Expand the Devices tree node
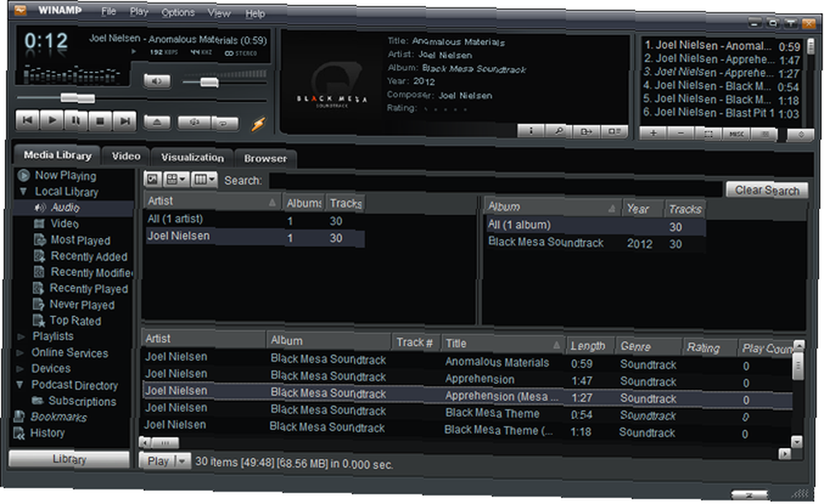 pos(21,369)
